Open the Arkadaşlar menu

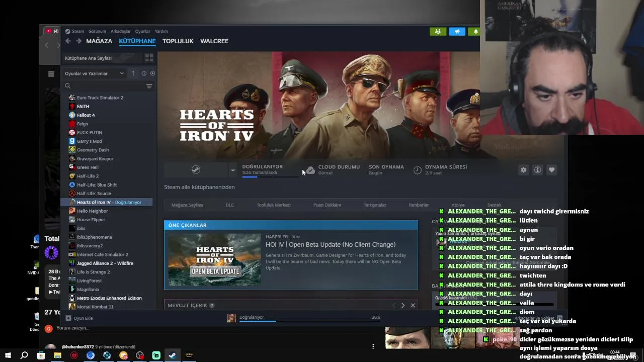tap(121, 31)
